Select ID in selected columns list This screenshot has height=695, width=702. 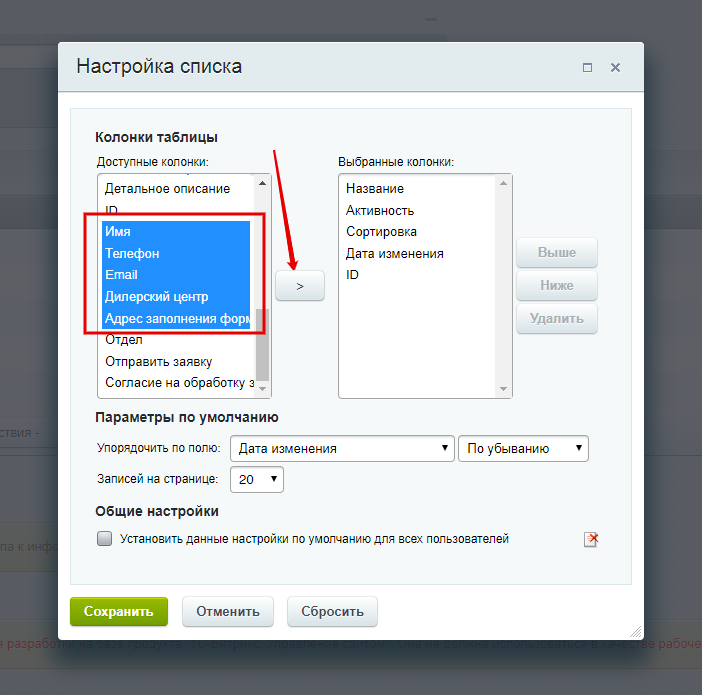[x=419, y=275]
